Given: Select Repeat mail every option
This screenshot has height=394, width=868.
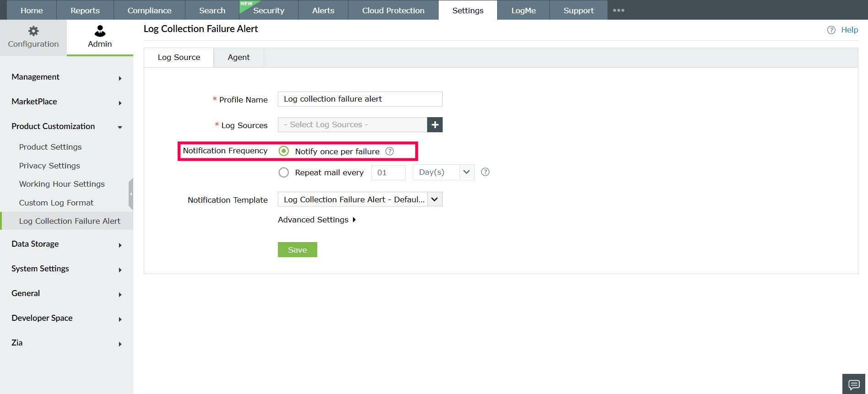Looking at the screenshot, I should click(x=284, y=173).
